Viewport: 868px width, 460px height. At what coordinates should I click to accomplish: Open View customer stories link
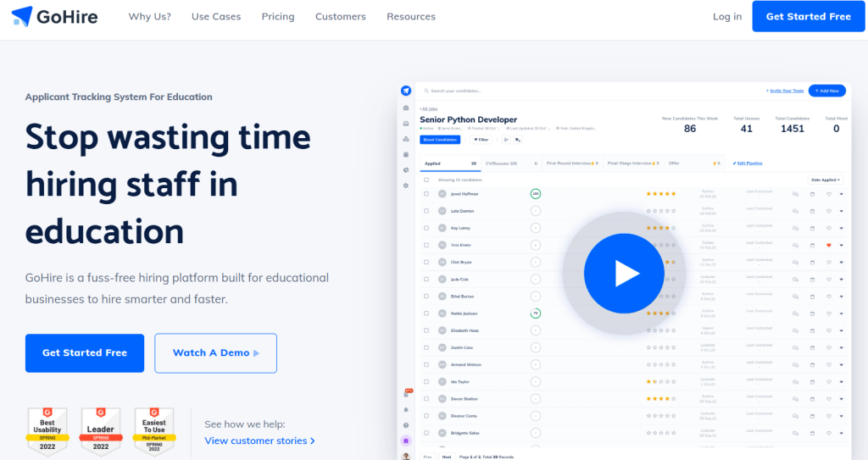click(259, 441)
